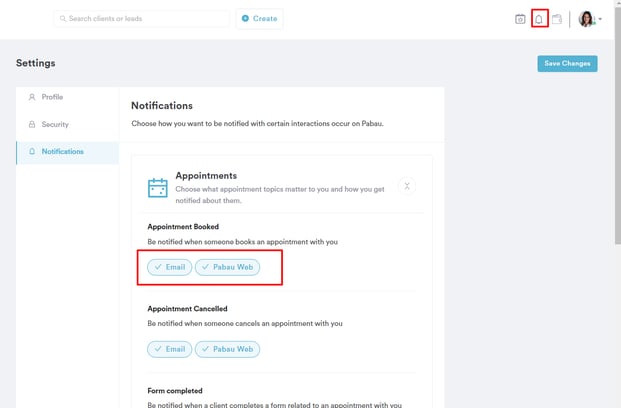Expand the user account dropdown arrow

tap(600, 20)
